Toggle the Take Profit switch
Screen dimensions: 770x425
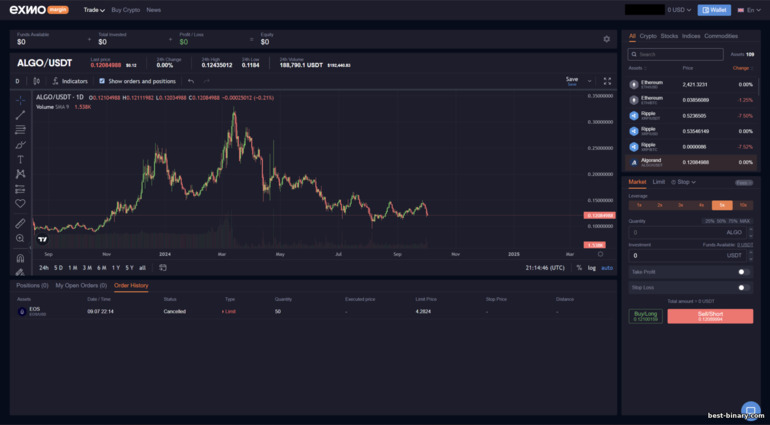point(743,272)
